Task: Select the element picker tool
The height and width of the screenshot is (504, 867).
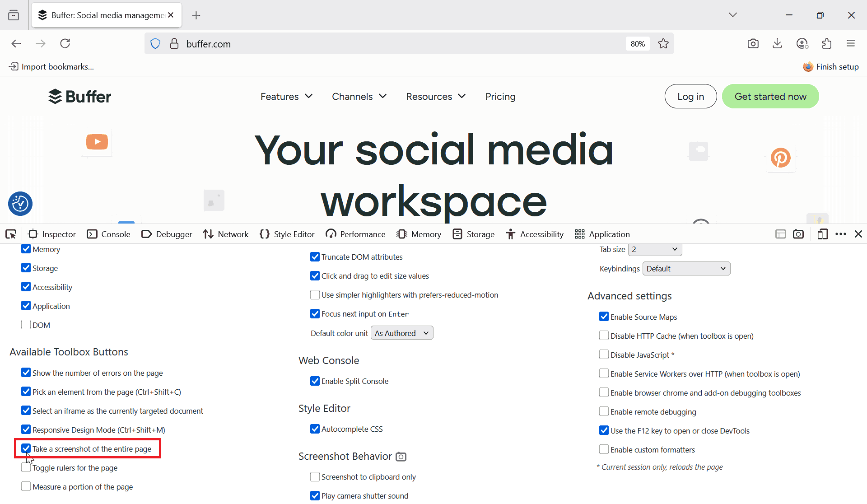Action: (10, 234)
